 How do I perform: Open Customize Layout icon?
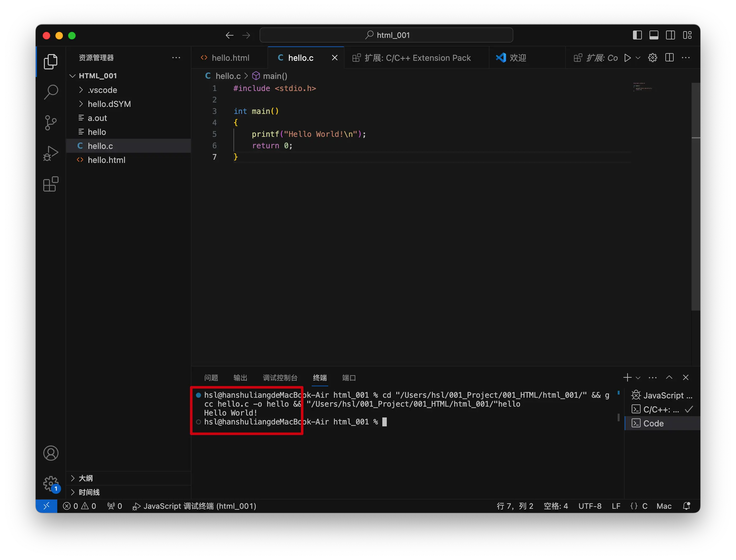tap(687, 35)
